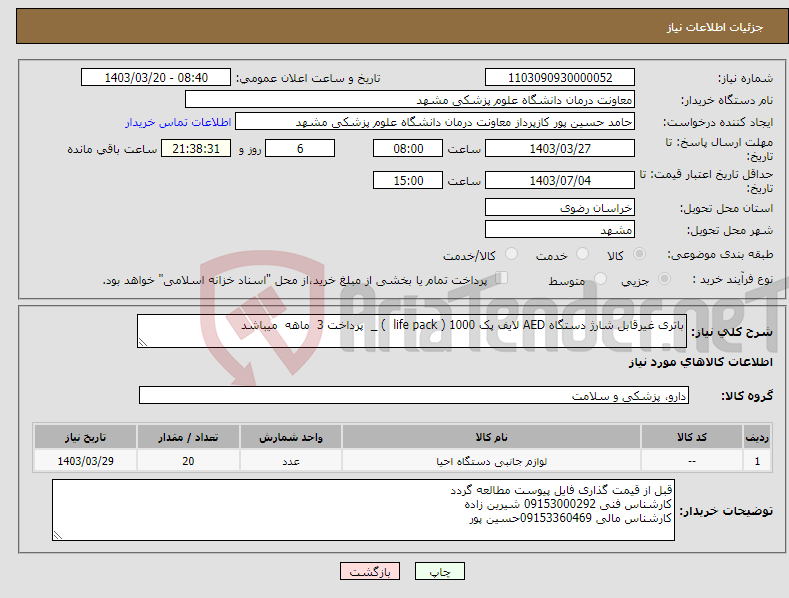Click the نام کالا column header
The width and height of the screenshot is (789, 598).
[x=491, y=437]
